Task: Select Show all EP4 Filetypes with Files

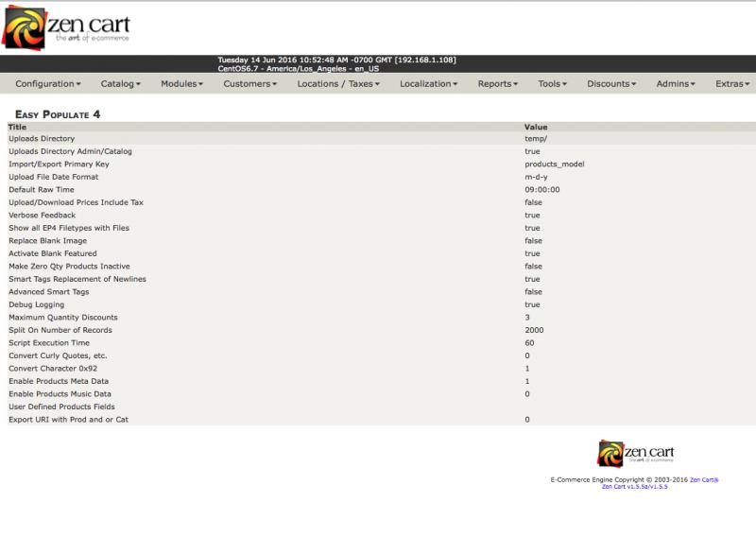Action: 382,228
